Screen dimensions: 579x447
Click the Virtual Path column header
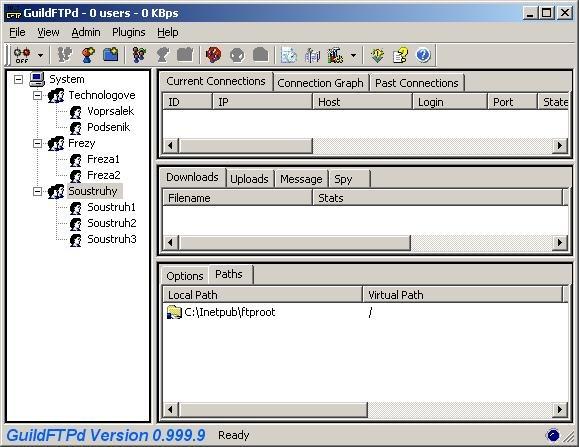[463, 295]
